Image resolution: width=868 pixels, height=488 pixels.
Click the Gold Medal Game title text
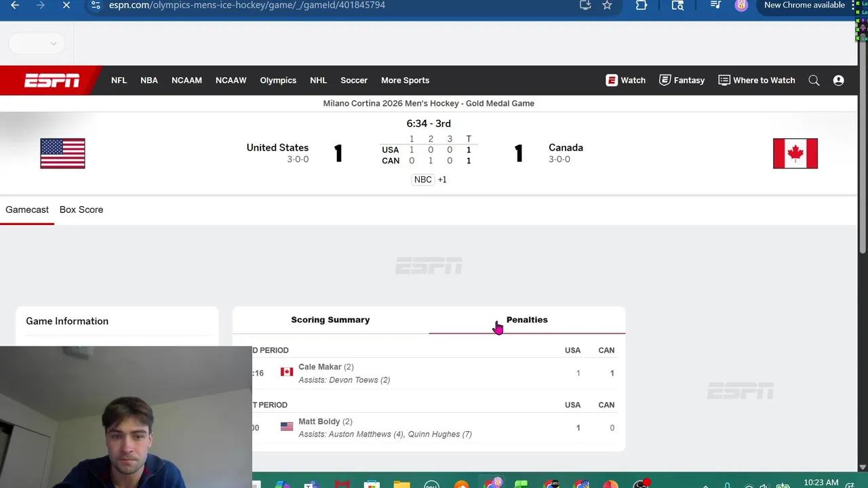tap(429, 104)
